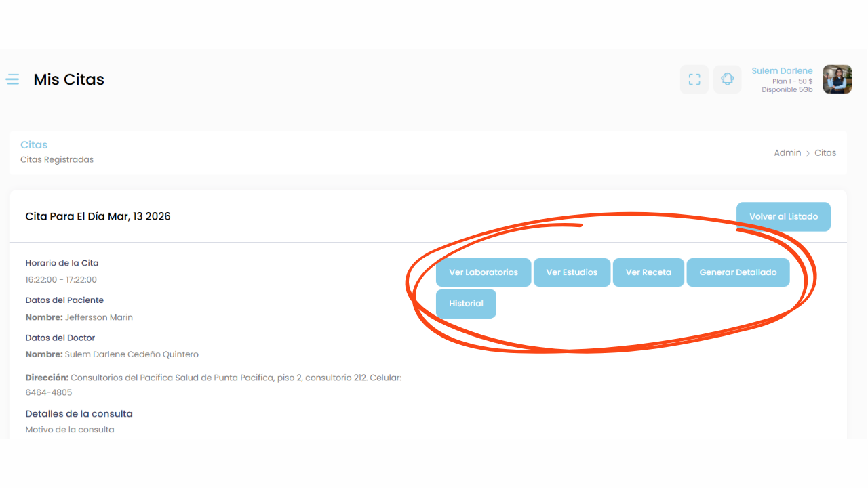
Task: Click Generar Detallado button
Action: tap(738, 272)
